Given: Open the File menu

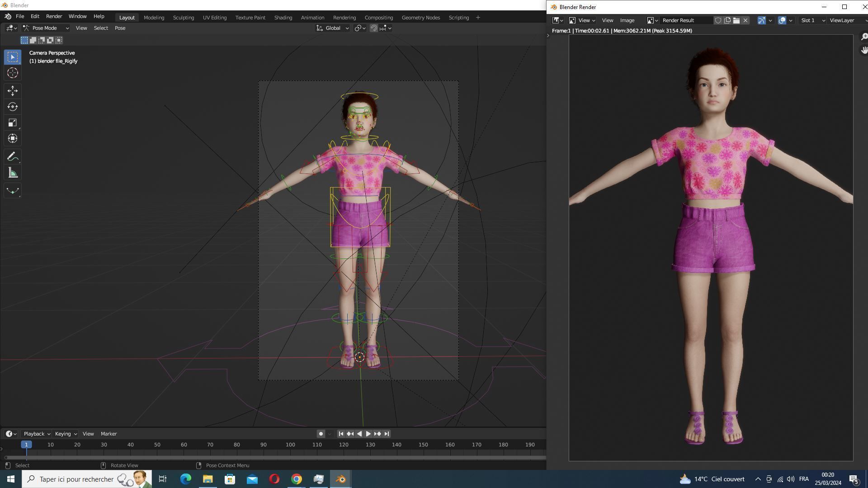Looking at the screenshot, I should (20, 16).
